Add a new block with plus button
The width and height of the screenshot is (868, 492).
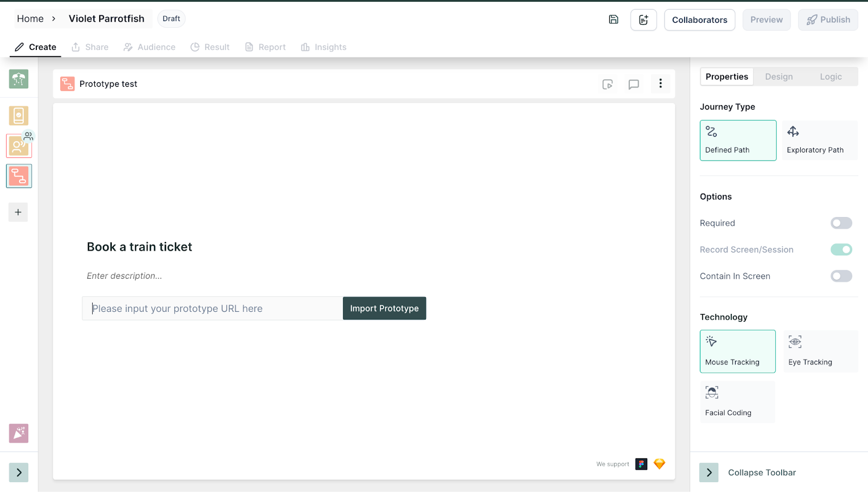coord(18,212)
